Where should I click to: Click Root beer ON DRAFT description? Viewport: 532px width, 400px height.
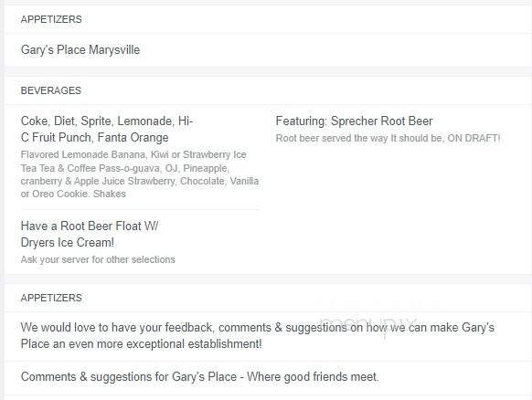pyautogui.click(x=388, y=138)
